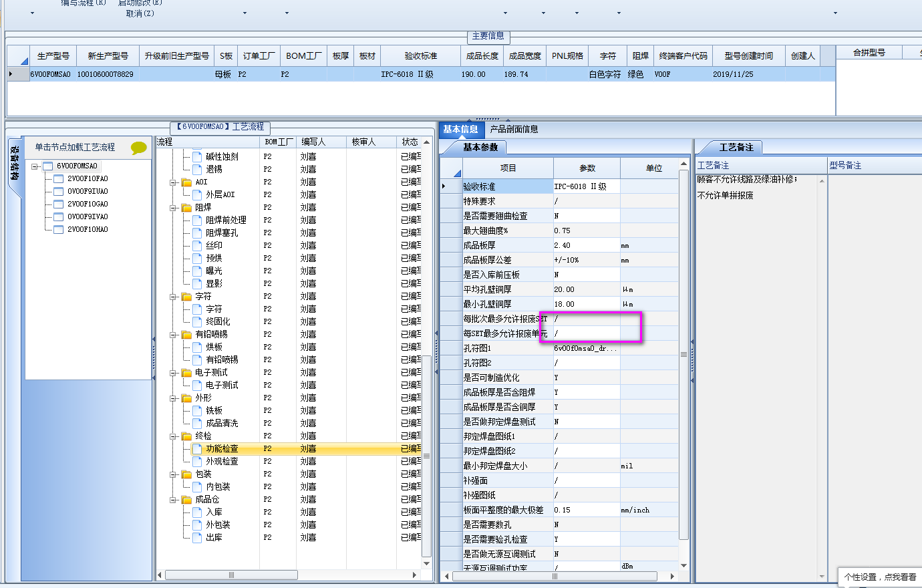Click parameter grid scrollbar down arrow
Image resolution: width=922 pixels, height=588 pixels.
tap(683, 565)
